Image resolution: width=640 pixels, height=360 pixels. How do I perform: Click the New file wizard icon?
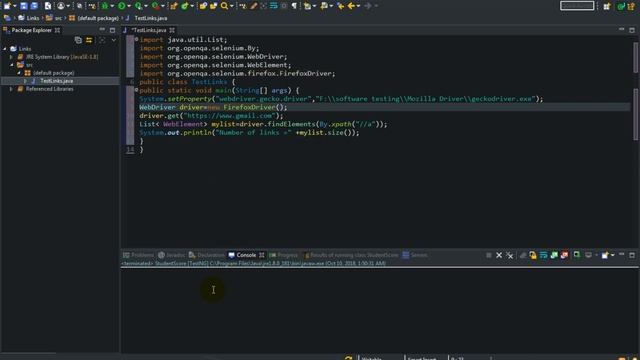[x=7, y=6]
